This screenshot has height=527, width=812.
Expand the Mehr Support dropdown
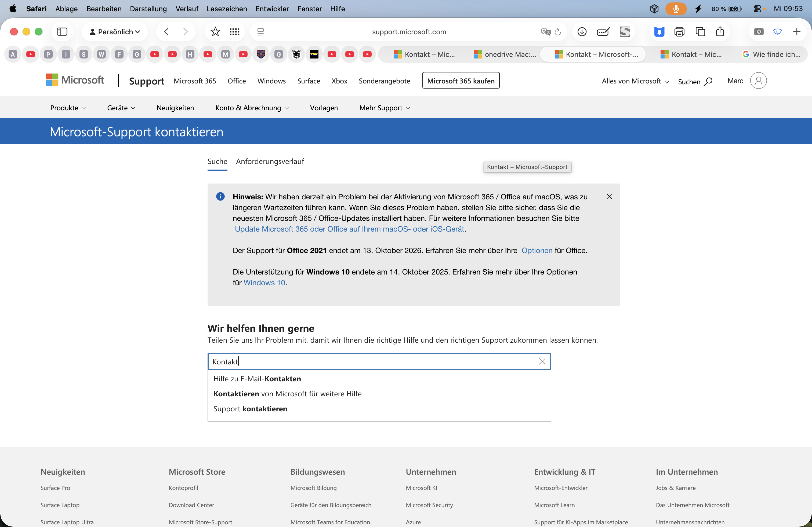coord(385,108)
